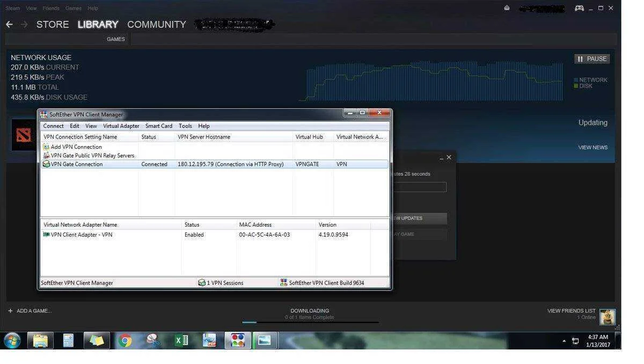This screenshot has height=364, width=644.
Task: Open Snipping Tool from the taskbar
Action: click(153, 340)
